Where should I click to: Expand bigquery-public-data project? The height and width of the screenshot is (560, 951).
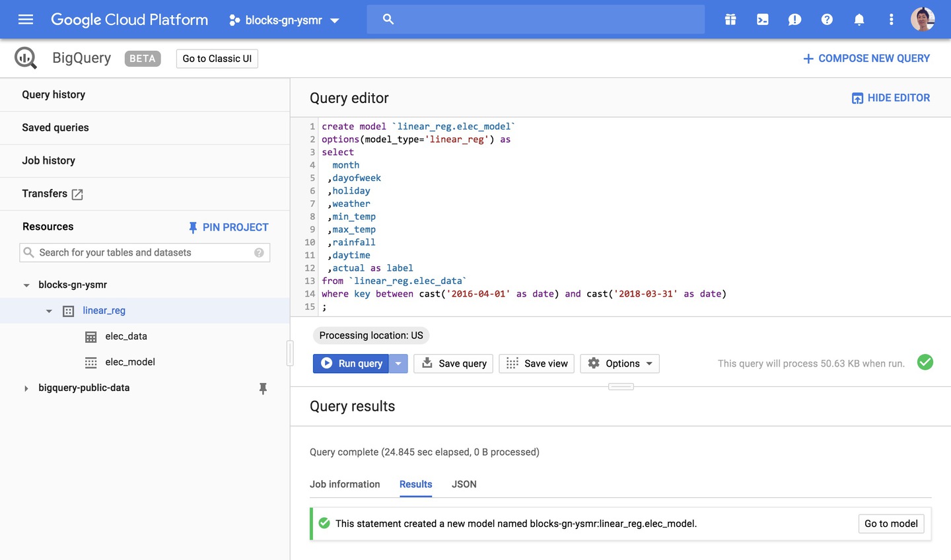pos(26,388)
